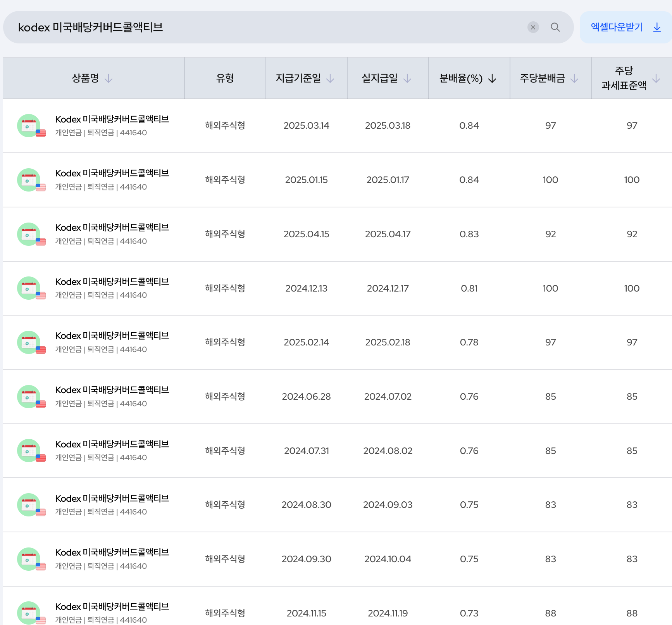Click the date 2024.06.28 cell

coord(307,397)
